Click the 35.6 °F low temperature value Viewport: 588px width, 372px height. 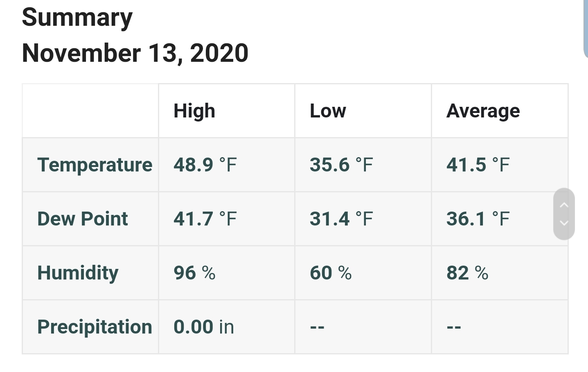(x=342, y=165)
